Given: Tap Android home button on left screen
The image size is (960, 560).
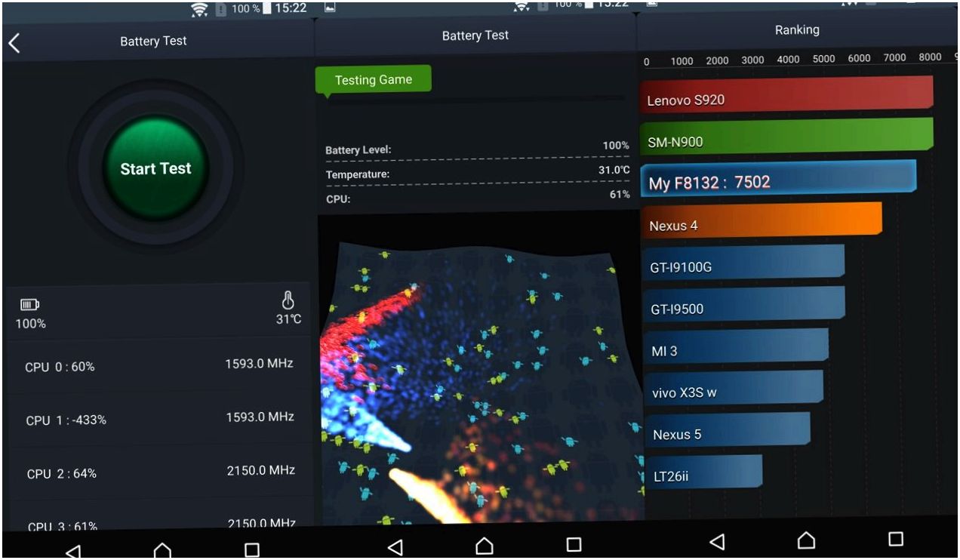Looking at the screenshot, I should click(x=162, y=551).
